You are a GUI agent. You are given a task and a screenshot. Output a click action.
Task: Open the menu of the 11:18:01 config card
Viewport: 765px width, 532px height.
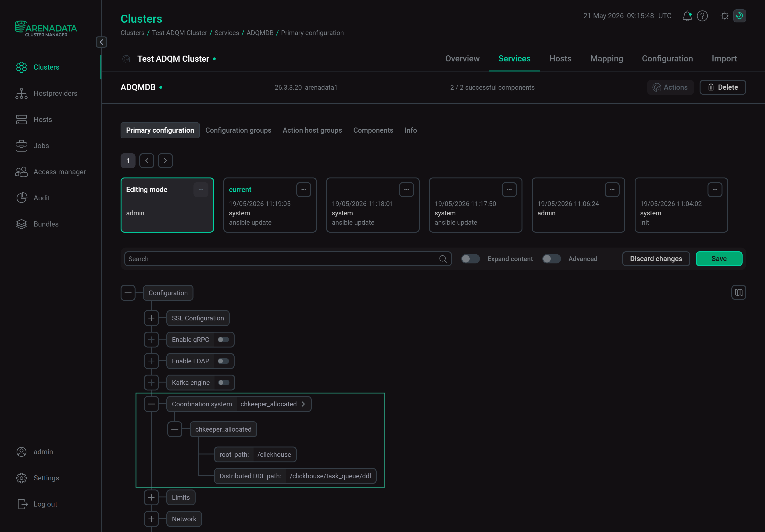(407, 189)
